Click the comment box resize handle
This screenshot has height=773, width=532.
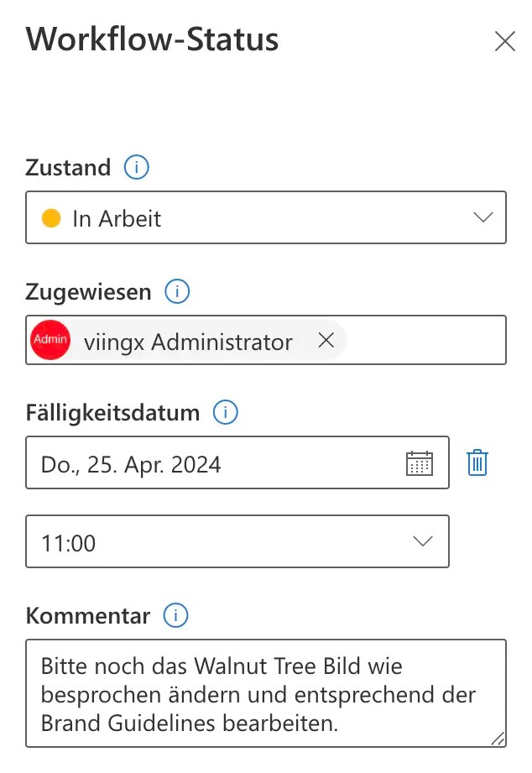pos(498,739)
